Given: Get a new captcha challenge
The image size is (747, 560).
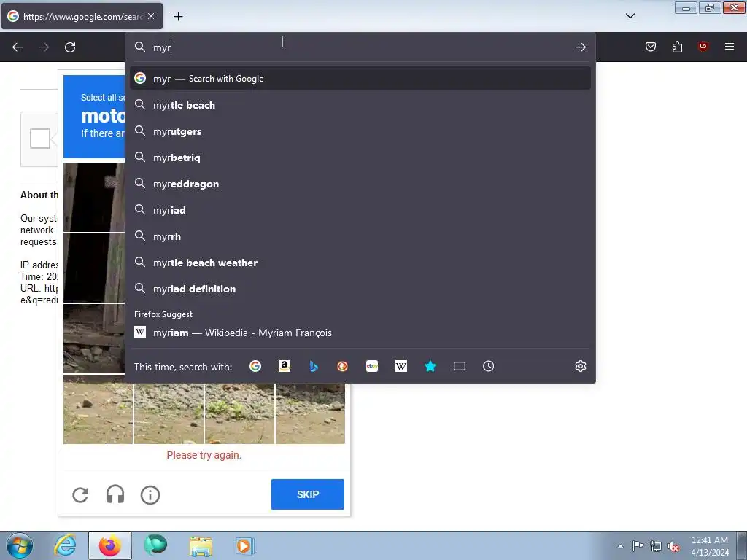Looking at the screenshot, I should click(x=80, y=495).
